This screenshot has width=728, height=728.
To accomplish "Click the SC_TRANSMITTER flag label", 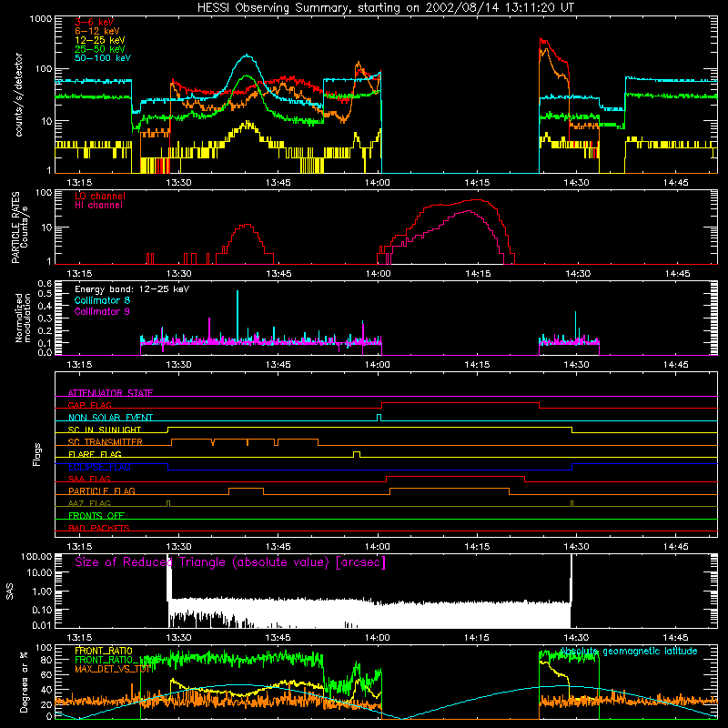I will [106, 442].
